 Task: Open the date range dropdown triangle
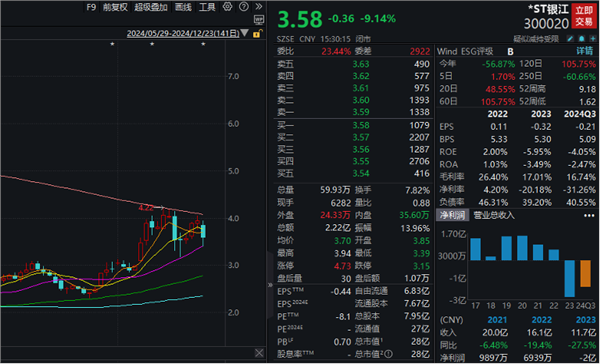click(x=245, y=34)
